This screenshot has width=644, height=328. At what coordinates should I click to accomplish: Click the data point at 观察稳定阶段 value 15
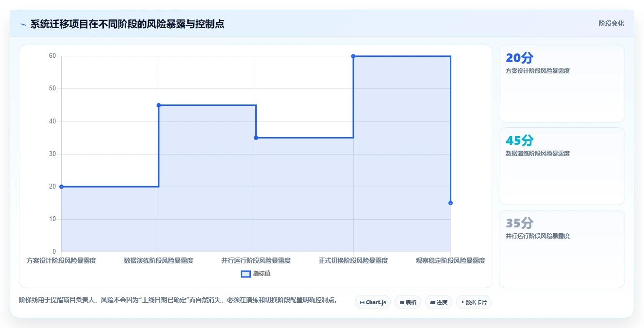(451, 203)
